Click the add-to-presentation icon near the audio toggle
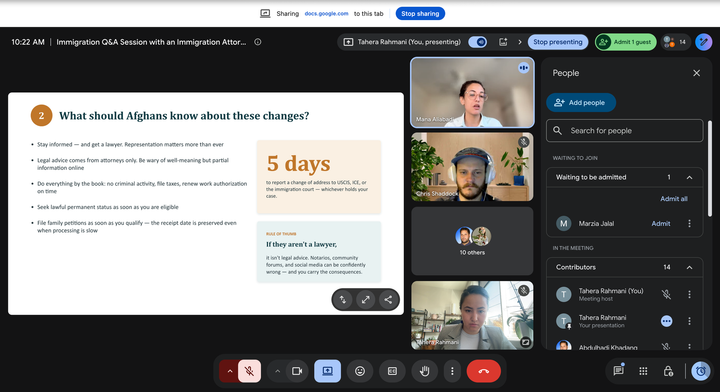Image resolution: width=720 pixels, height=392 pixels. point(503,42)
